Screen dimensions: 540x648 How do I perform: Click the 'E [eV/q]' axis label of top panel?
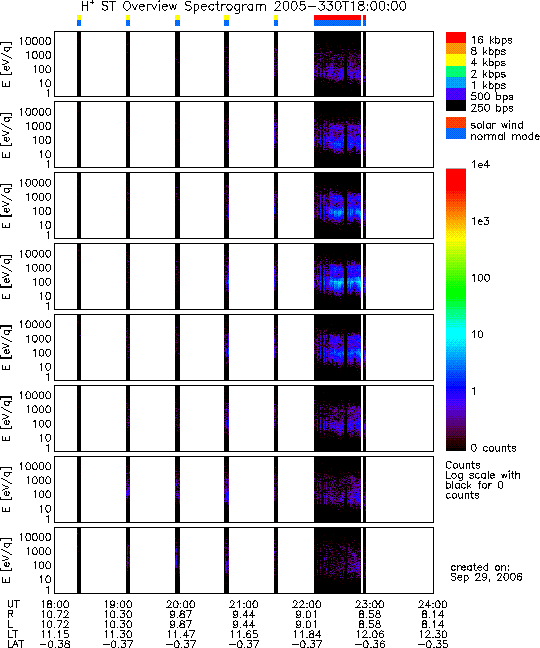pos(7,64)
